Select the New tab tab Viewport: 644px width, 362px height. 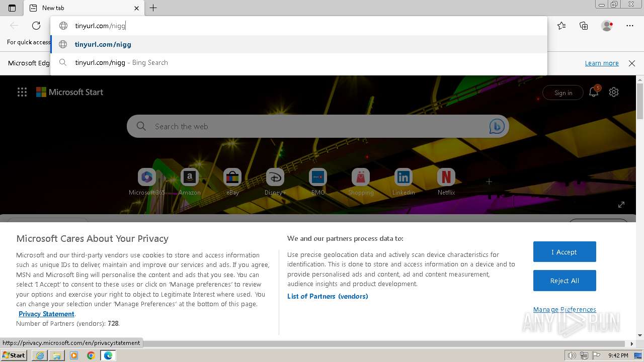(x=84, y=8)
